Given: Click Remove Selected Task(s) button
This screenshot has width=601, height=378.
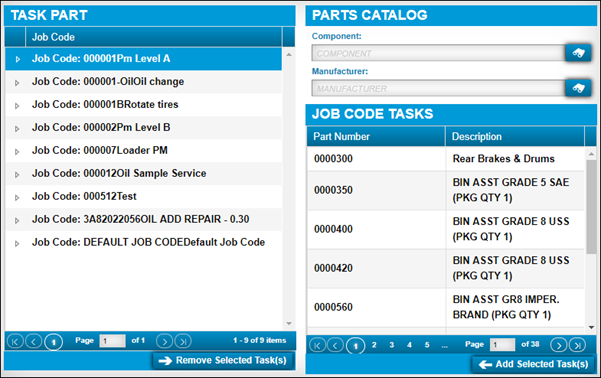Looking at the screenshot, I should point(223,361).
